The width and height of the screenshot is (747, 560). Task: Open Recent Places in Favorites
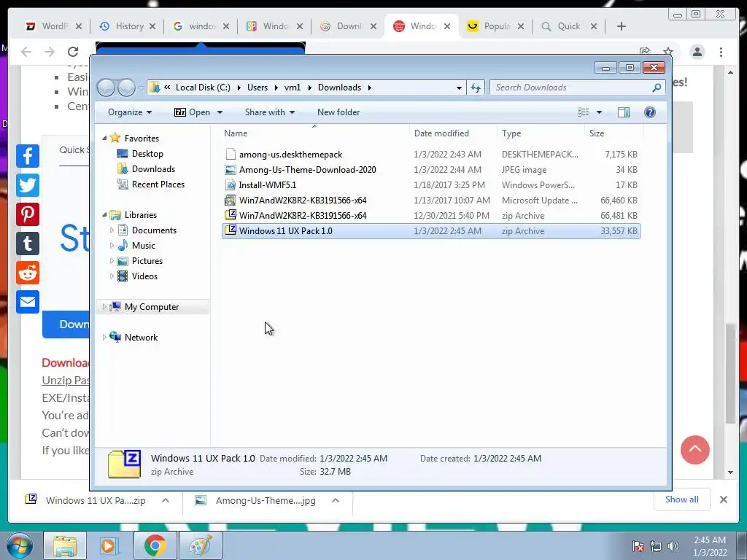pos(158,184)
